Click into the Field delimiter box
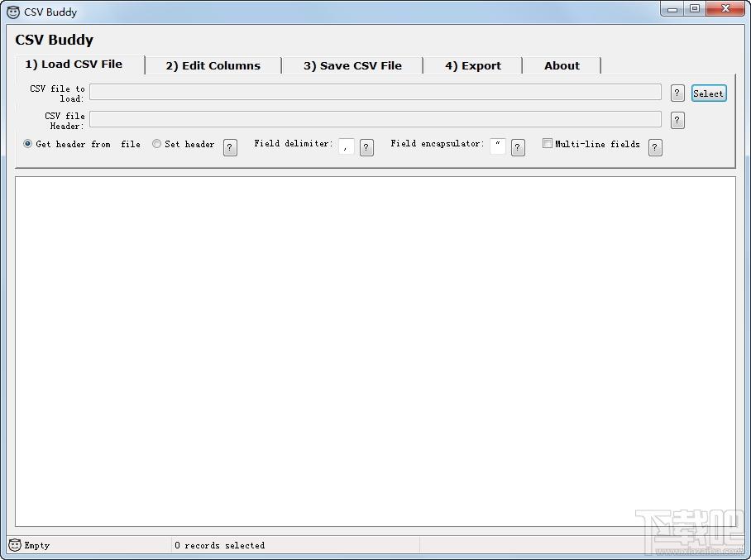The height and width of the screenshot is (560, 751). pyautogui.click(x=347, y=146)
